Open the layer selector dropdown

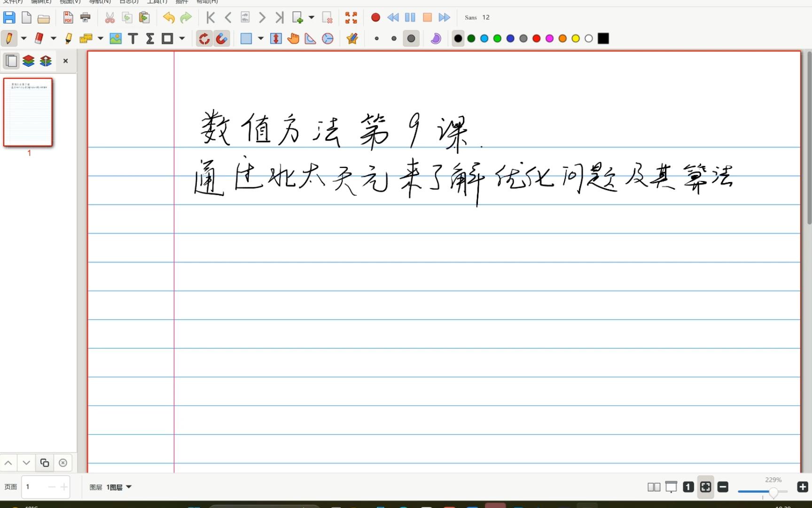click(x=119, y=487)
